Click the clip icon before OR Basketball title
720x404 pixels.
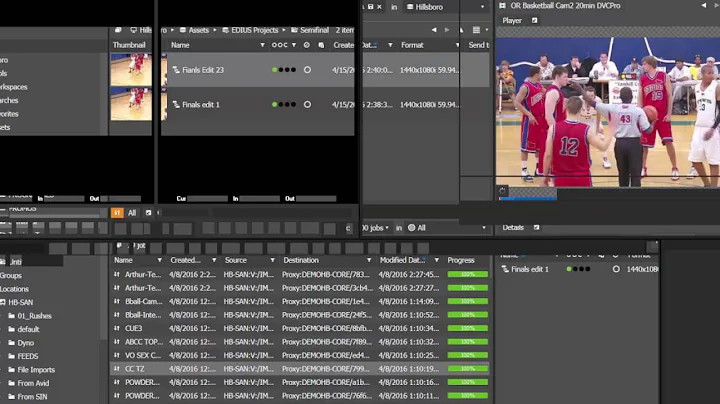point(502,6)
